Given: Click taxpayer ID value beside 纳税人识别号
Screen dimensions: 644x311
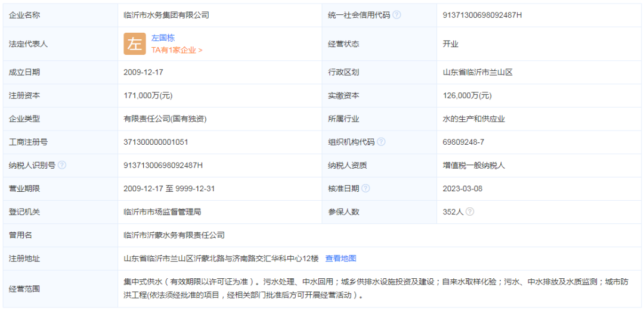Looking at the screenshot, I should click(163, 166).
